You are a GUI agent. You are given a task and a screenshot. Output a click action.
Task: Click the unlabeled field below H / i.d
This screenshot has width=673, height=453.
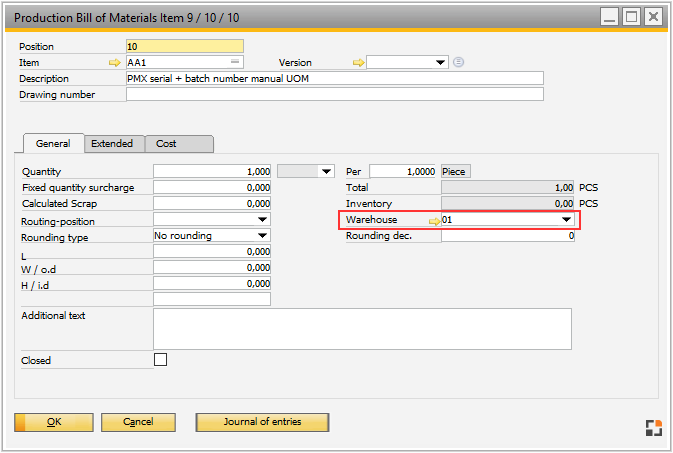click(x=212, y=299)
